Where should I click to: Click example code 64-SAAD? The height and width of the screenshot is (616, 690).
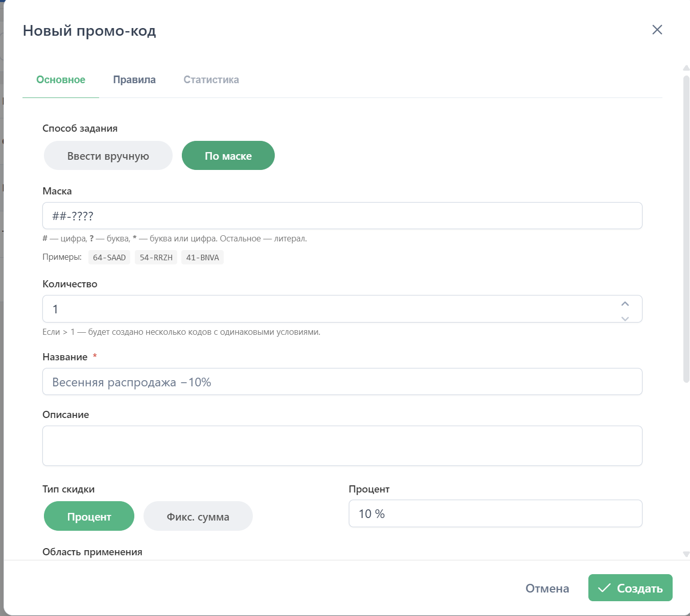tap(109, 257)
